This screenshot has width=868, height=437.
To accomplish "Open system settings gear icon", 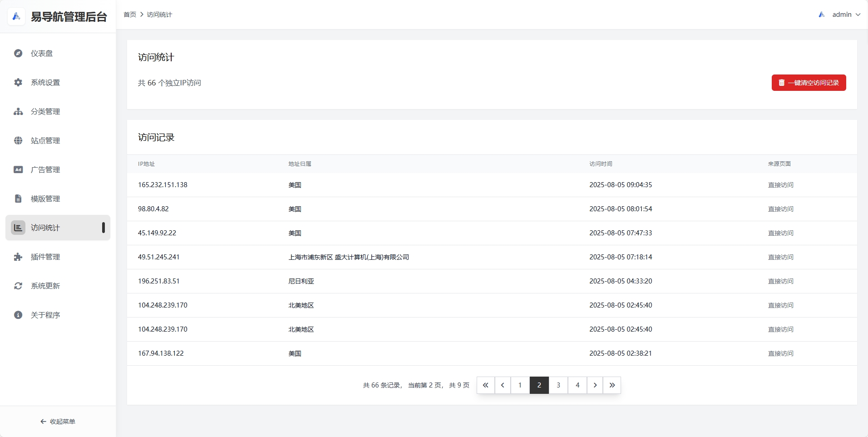I will 18,82.
